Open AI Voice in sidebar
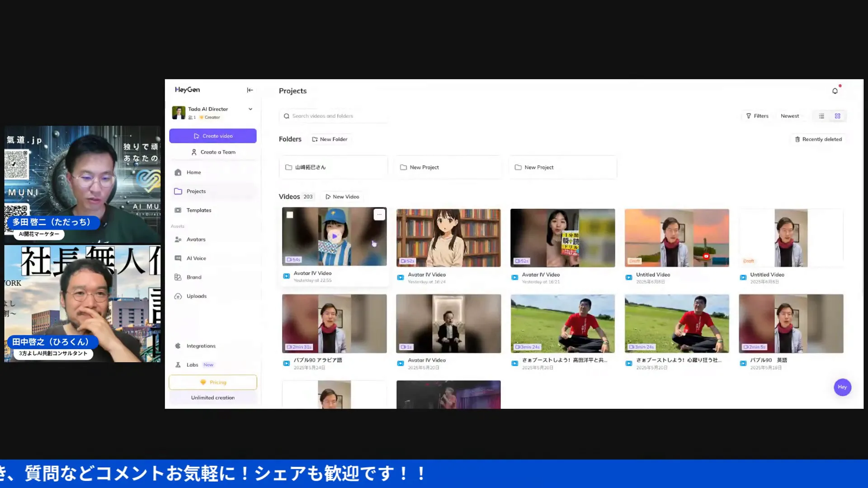Screen dimensions: 868x488 tap(213, 258)
